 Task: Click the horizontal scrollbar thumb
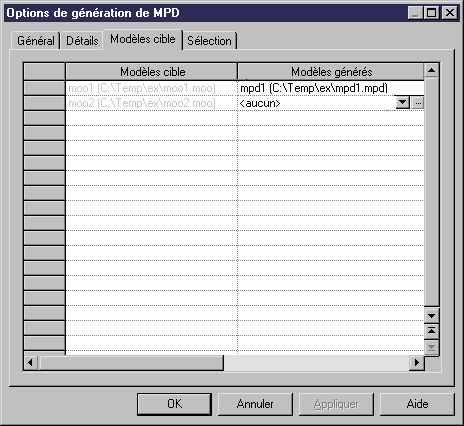pos(131,363)
